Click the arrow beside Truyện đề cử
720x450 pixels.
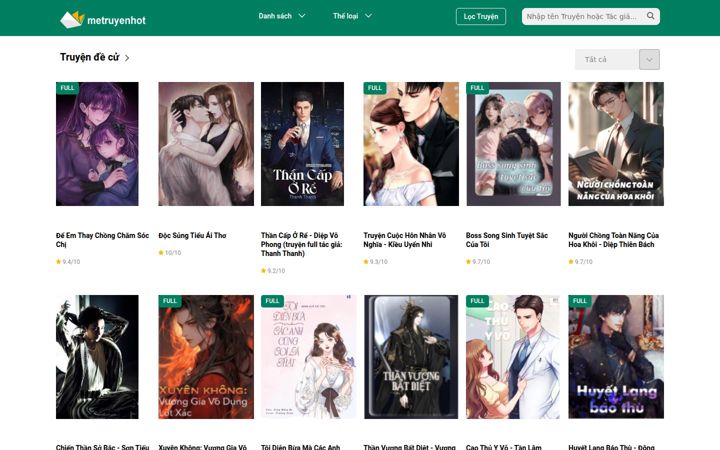[127, 58]
